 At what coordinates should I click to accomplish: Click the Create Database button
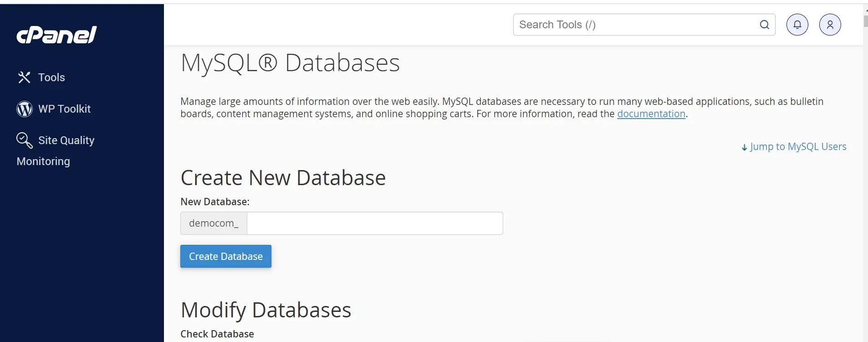(x=226, y=256)
